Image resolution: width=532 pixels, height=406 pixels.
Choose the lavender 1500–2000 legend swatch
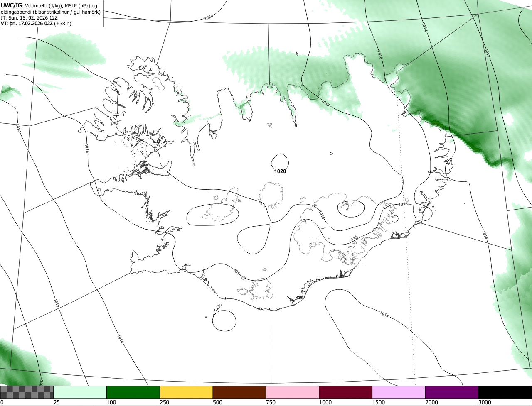[399, 392]
